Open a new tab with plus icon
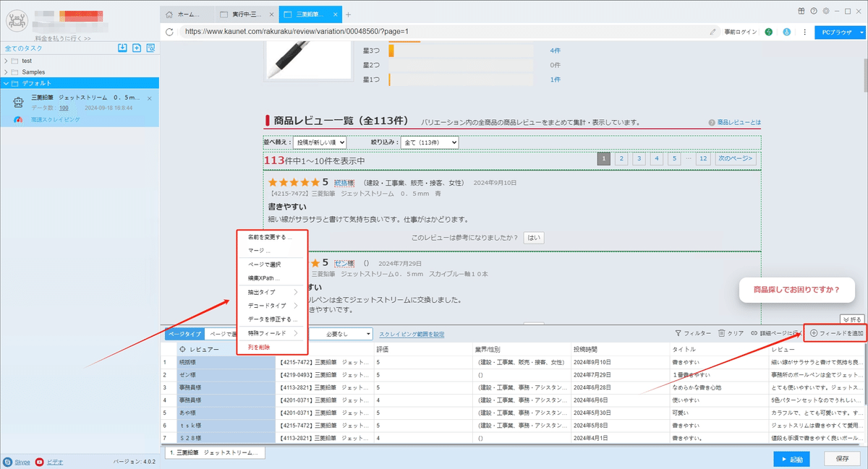Viewport: 868px width, 469px height. [x=348, y=14]
